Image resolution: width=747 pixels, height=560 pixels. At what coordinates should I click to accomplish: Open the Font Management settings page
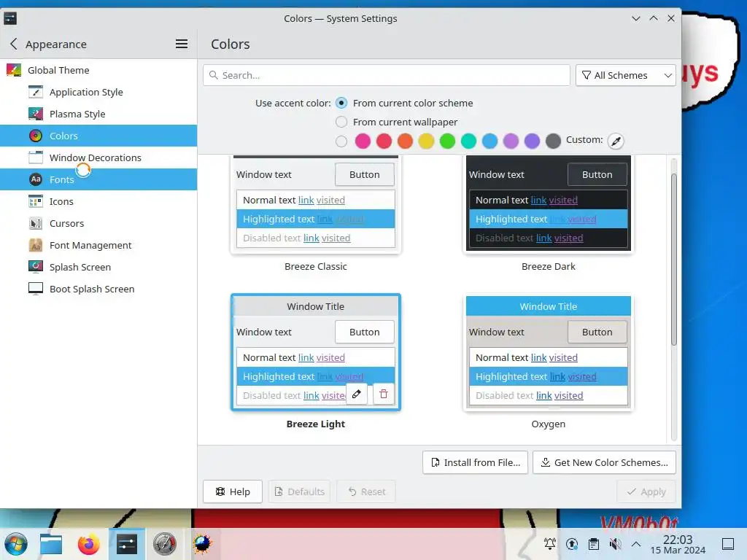pyautogui.click(x=98, y=245)
